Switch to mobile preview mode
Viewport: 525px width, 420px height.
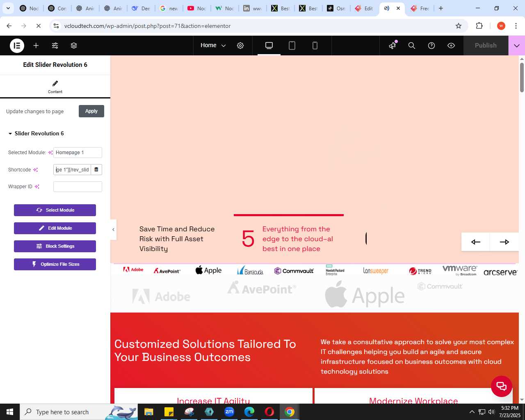(x=315, y=46)
